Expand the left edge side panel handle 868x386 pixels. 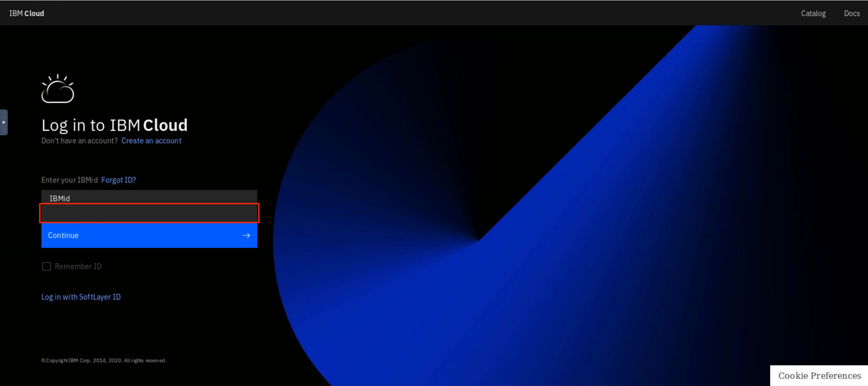tap(4, 122)
